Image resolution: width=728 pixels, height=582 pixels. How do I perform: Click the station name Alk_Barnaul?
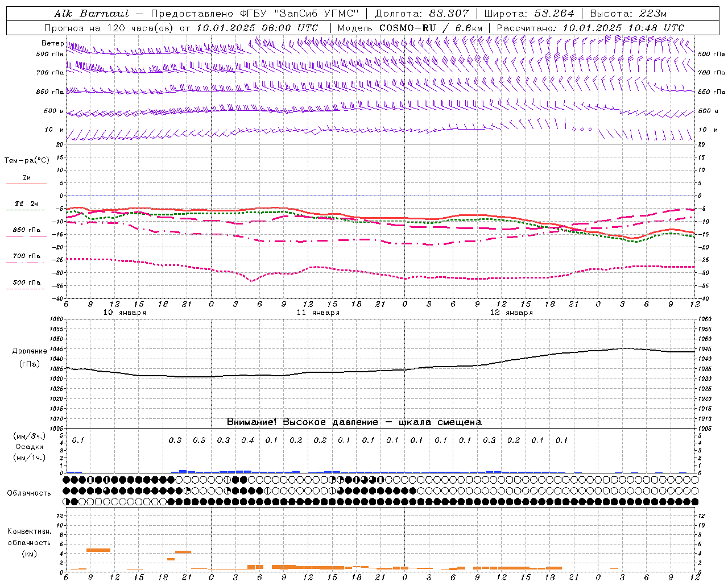92,14
